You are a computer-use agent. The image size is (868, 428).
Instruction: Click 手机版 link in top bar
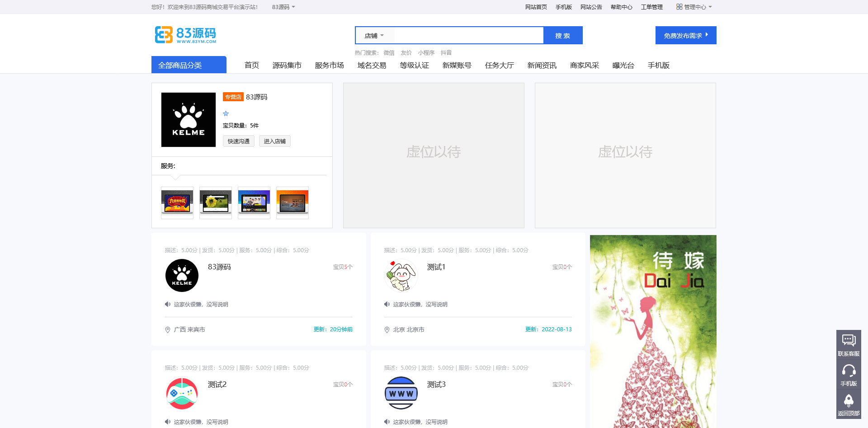tap(564, 7)
